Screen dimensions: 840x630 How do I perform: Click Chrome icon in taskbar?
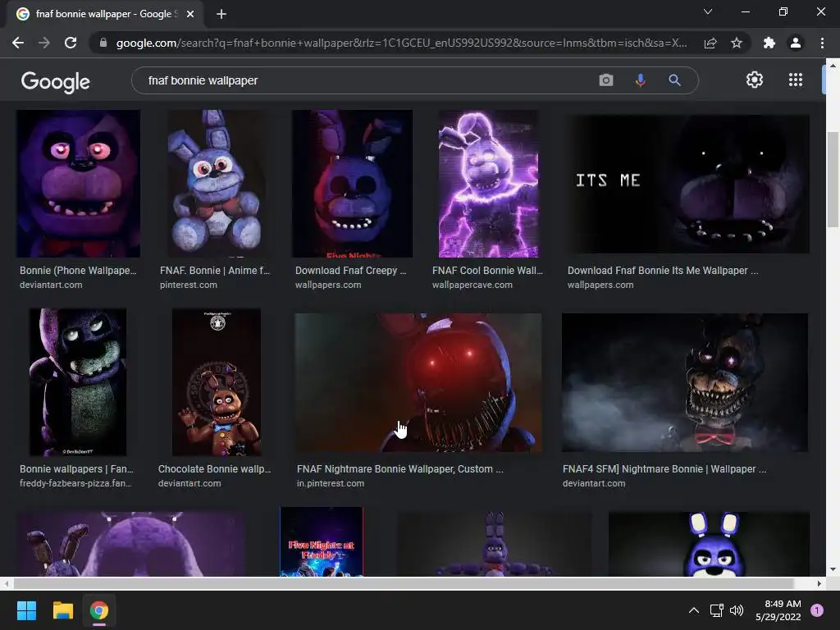99,610
